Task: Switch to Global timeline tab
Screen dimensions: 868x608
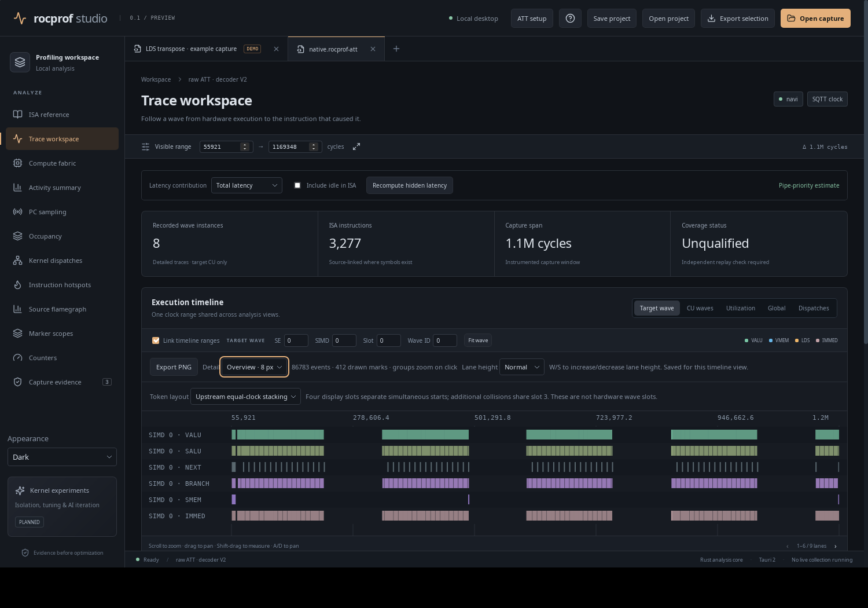Action: pos(777,308)
